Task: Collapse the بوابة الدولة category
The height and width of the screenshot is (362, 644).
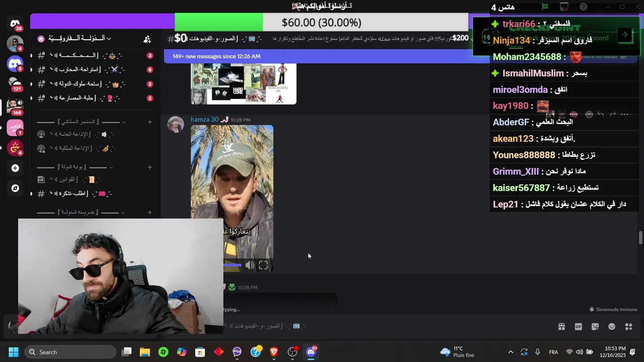Action: coord(75,167)
